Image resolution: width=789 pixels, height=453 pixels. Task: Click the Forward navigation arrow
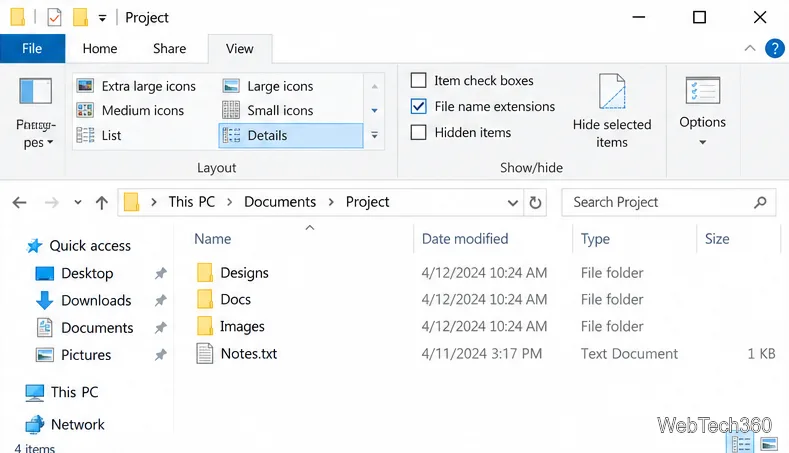tap(51, 202)
